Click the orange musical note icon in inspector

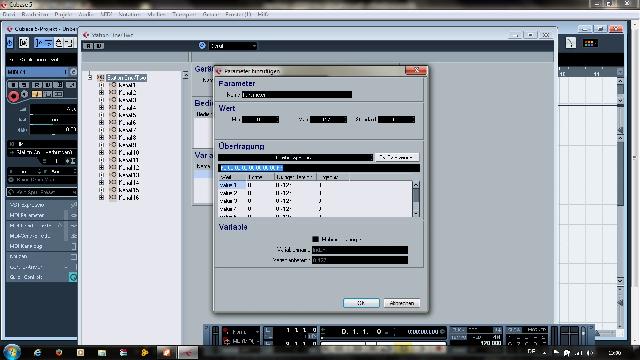(x=37, y=94)
